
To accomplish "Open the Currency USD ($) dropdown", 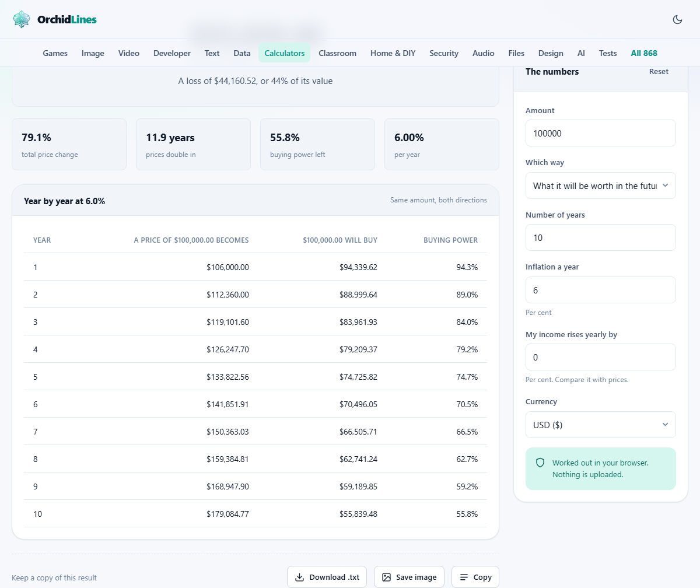I will [601, 425].
